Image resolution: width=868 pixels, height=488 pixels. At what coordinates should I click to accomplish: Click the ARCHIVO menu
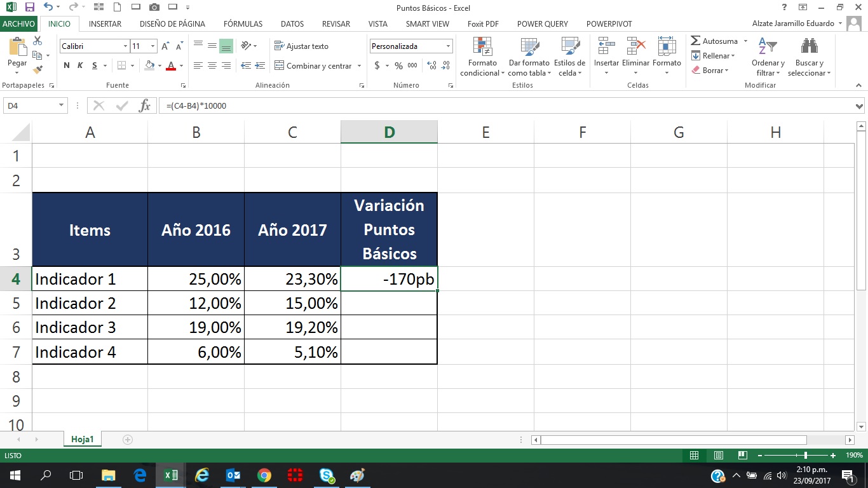[18, 24]
